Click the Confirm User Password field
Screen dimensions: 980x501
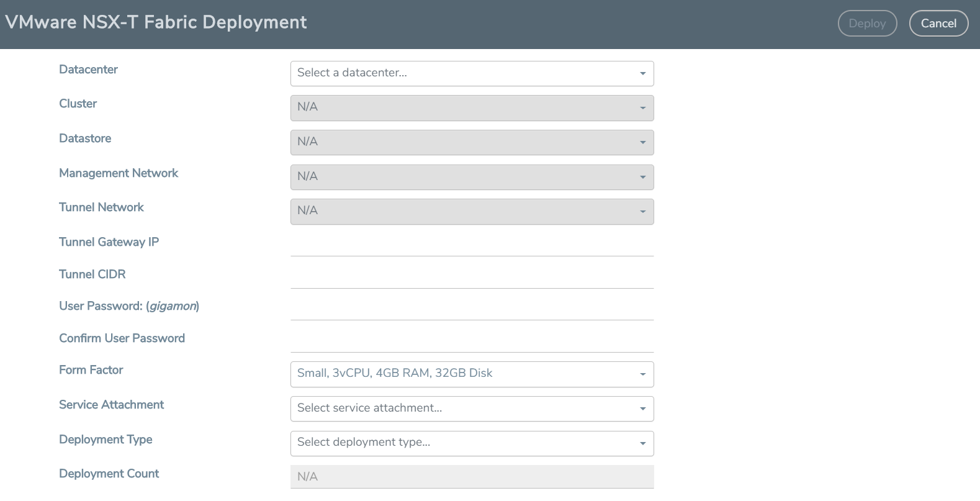[x=472, y=340]
